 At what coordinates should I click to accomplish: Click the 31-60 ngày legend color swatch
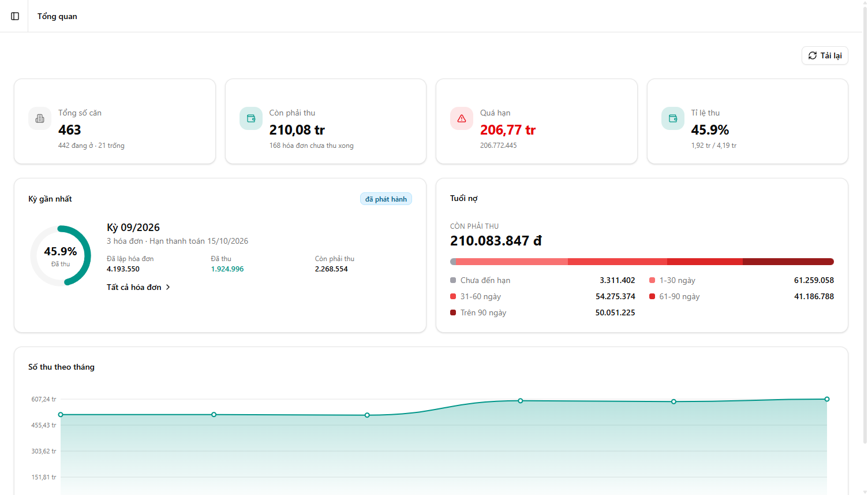pos(453,296)
